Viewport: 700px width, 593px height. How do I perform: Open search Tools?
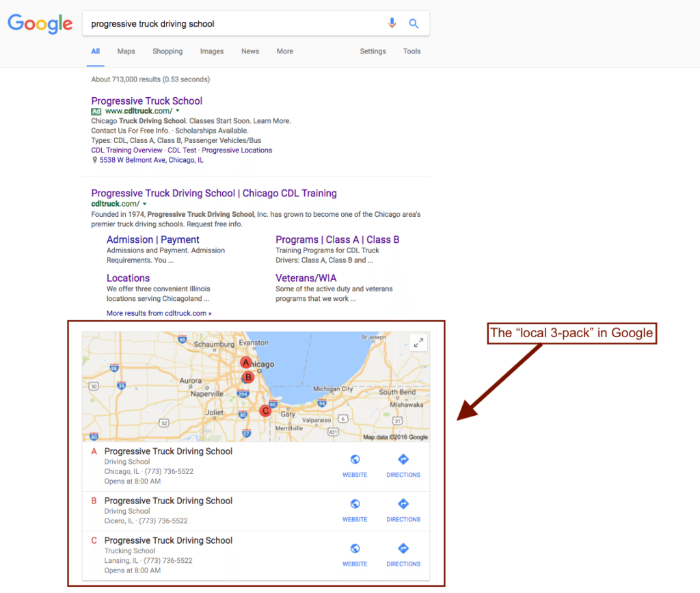pos(412,51)
